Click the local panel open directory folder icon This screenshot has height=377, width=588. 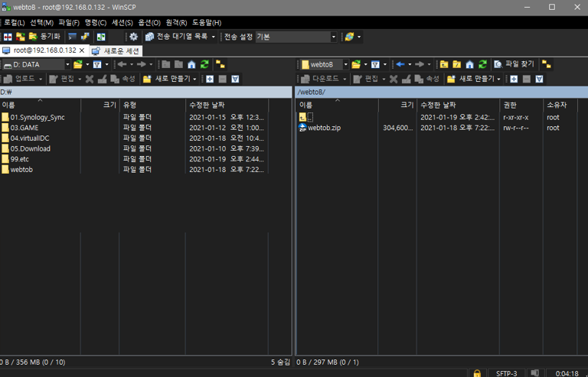pos(78,65)
